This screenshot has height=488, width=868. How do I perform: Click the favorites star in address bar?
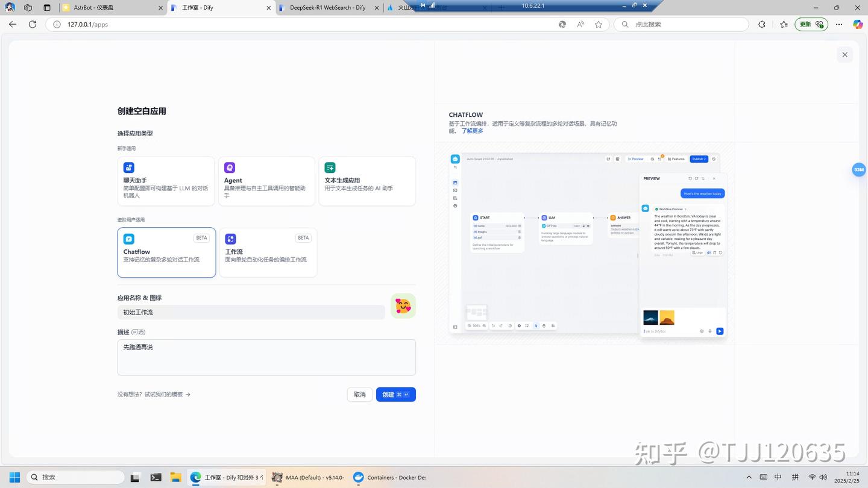[x=598, y=24]
